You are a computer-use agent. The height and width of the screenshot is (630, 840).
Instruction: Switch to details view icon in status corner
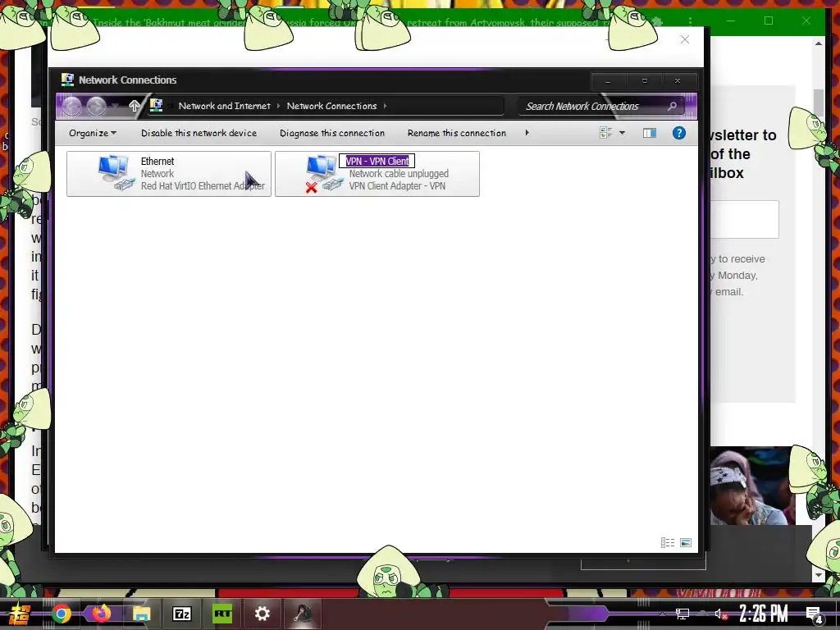point(668,543)
